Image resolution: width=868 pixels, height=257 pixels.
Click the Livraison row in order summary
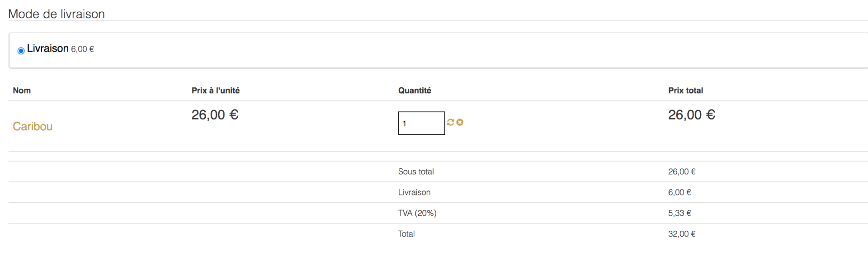click(414, 192)
